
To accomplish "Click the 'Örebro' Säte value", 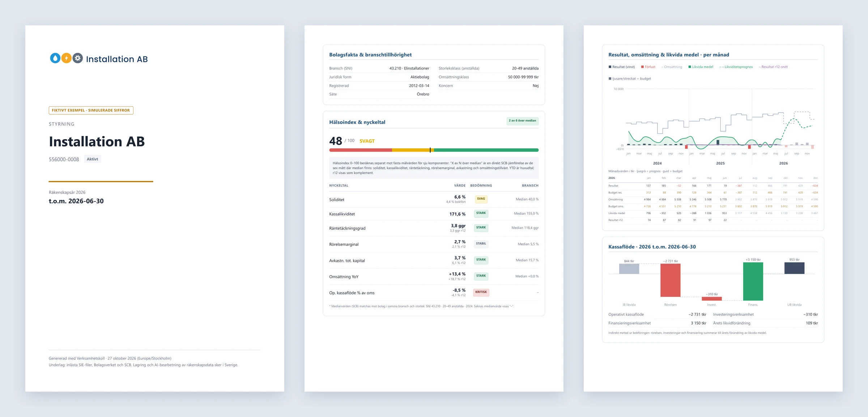I will pos(423,94).
